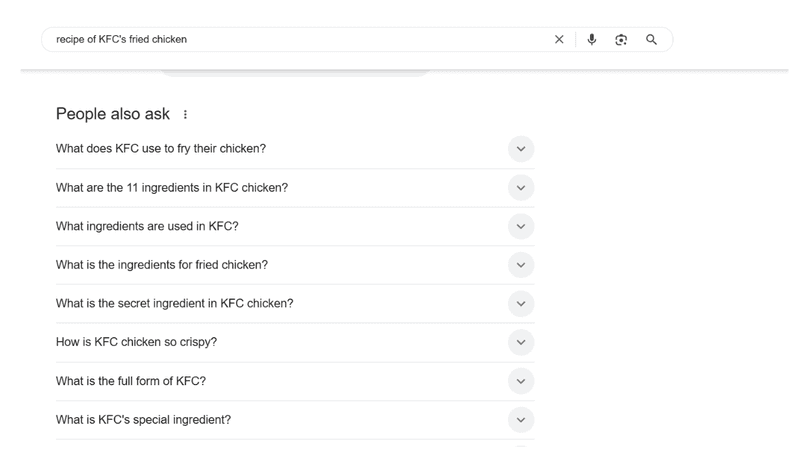Open search by image lens icon
Viewport: 800px width, 457px height.
(621, 40)
